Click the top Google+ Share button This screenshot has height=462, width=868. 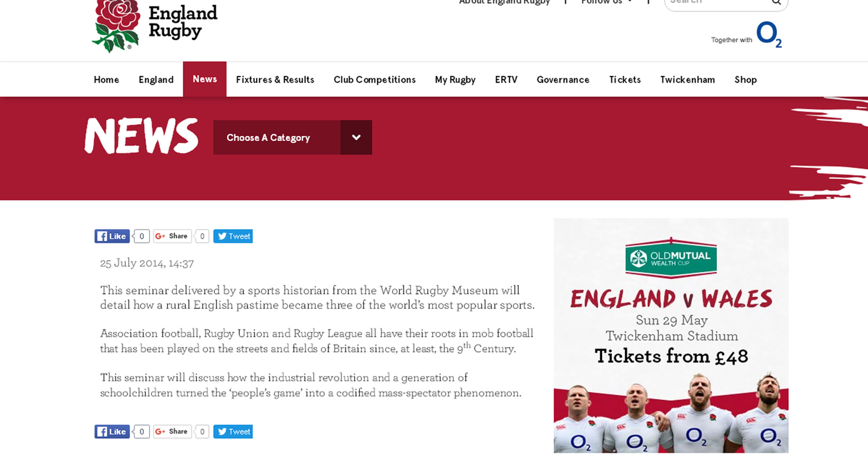(172, 236)
